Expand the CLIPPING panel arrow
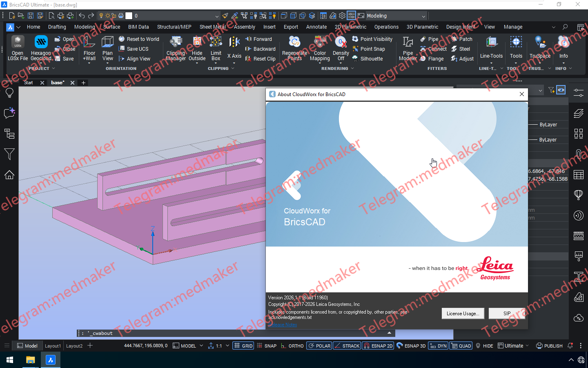 point(233,68)
